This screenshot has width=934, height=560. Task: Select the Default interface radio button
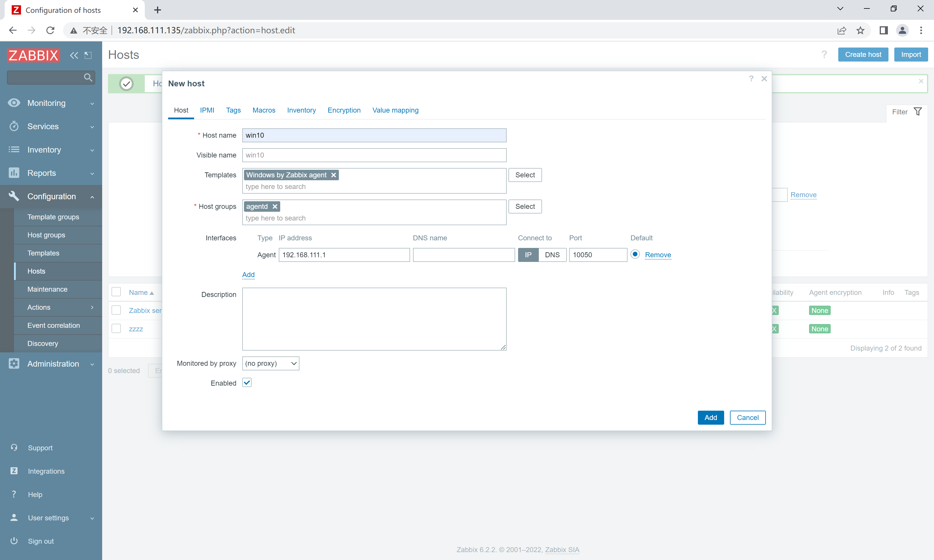coord(635,254)
